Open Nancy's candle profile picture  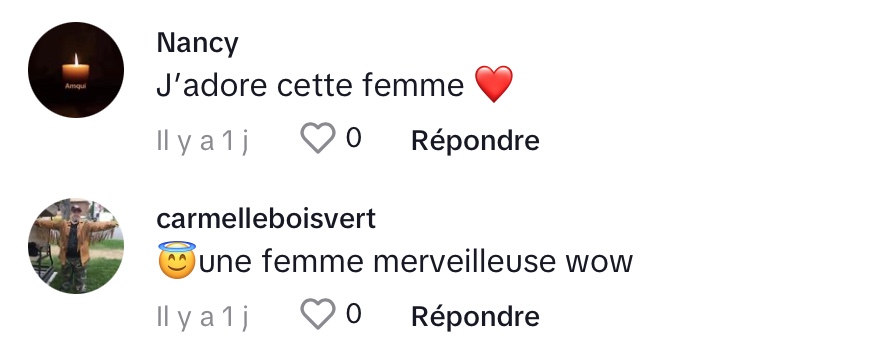(x=76, y=70)
